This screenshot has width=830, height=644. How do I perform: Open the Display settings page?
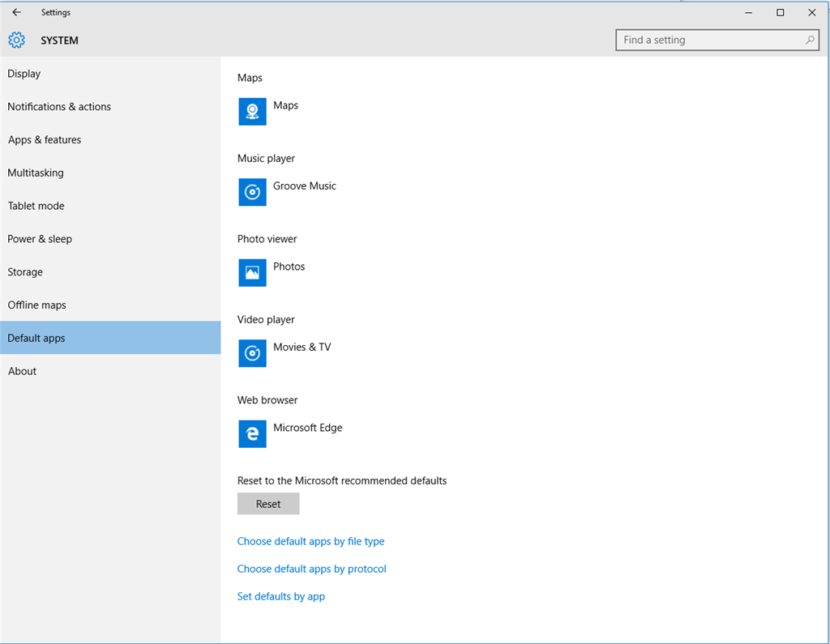24,74
